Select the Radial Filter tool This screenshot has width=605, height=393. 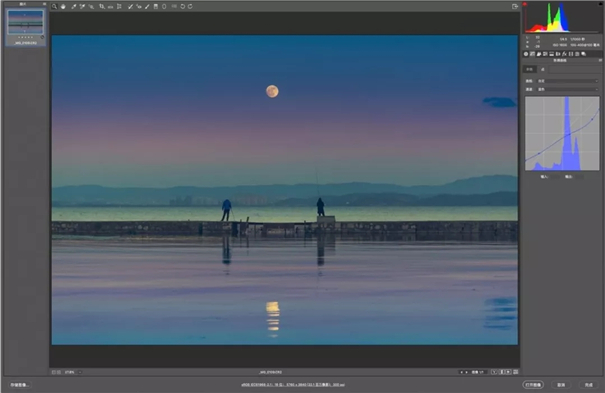(x=164, y=7)
